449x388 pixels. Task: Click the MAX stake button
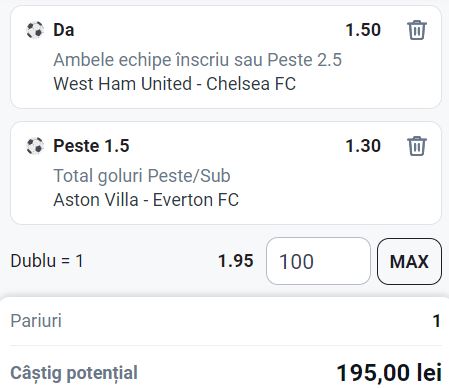409,261
